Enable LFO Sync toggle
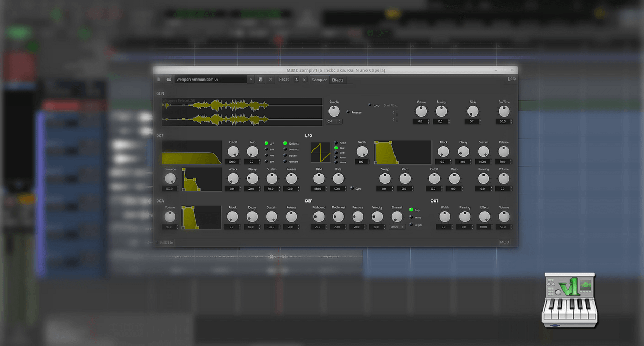Image resolution: width=644 pixels, height=346 pixels. coord(352,189)
